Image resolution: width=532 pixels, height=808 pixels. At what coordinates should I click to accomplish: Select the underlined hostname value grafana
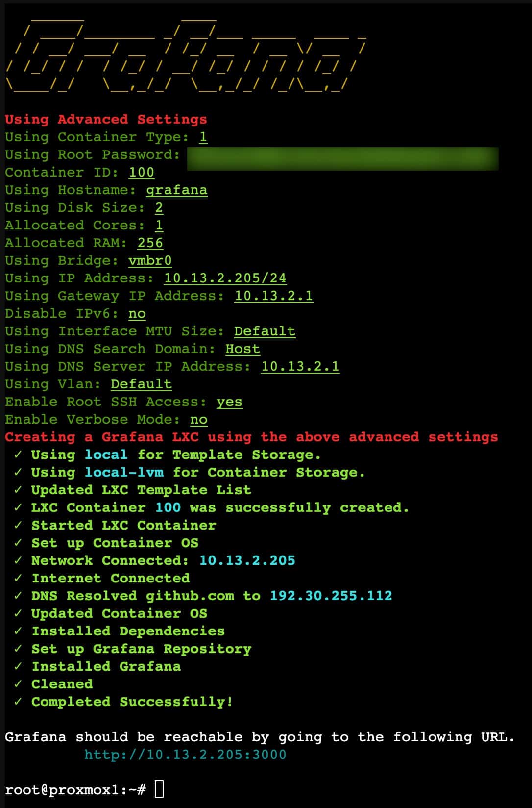176,190
